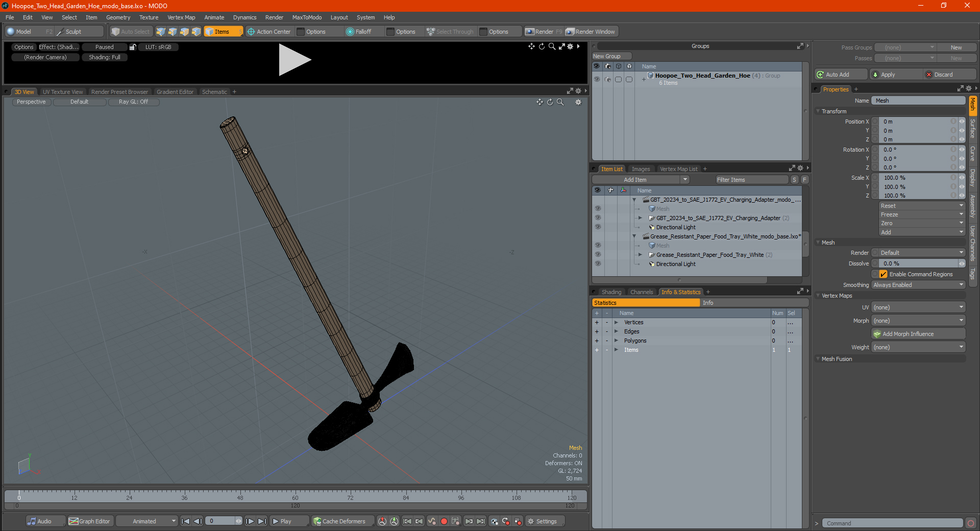The image size is (980, 531).
Task: Toggle visibility of GBT_20234 Charging Adapter group
Action: point(597,218)
